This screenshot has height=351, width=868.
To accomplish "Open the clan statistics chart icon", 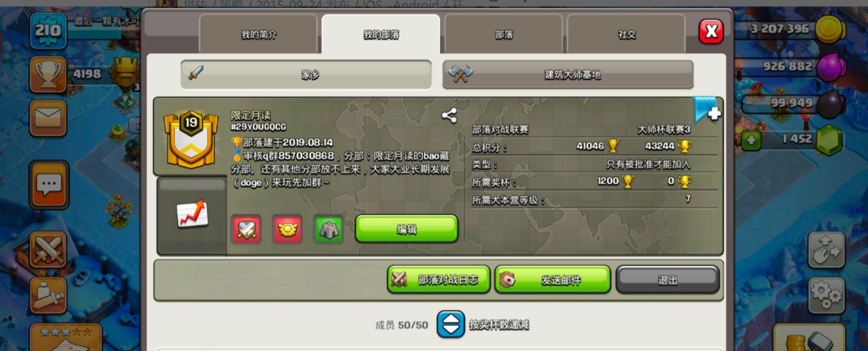I will (192, 214).
